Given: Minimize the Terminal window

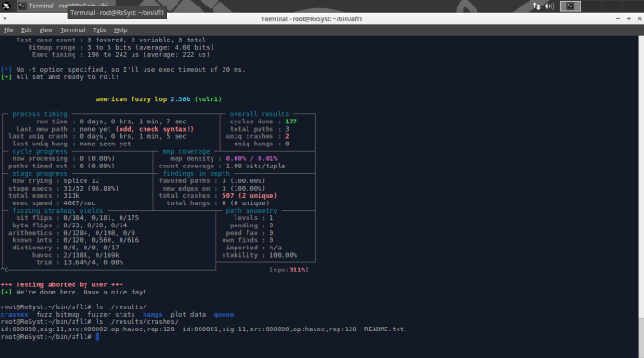Looking at the screenshot, I should 617,19.
